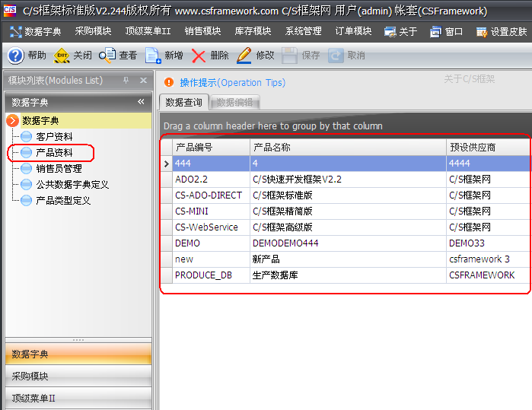
Task: Open the 数据字典 menu dropdown
Action: 37,31
